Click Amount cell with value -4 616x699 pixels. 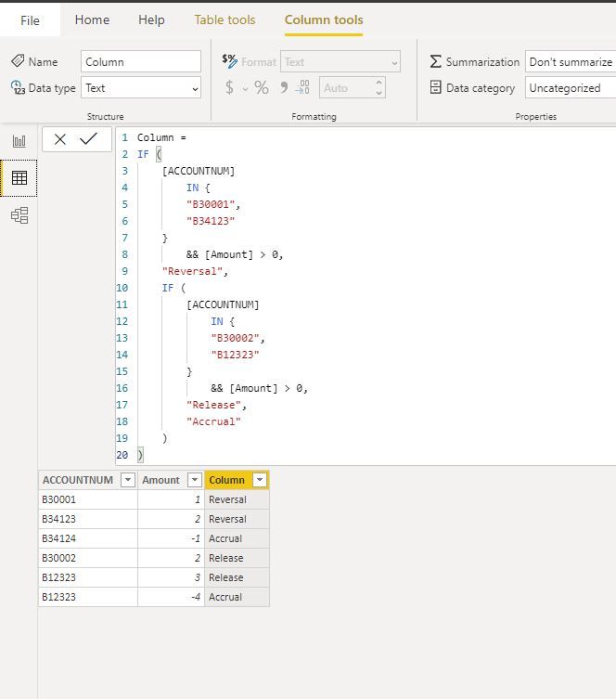coord(171,597)
